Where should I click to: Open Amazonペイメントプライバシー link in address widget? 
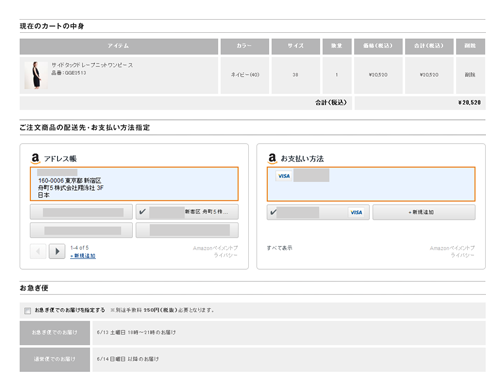pos(215,252)
